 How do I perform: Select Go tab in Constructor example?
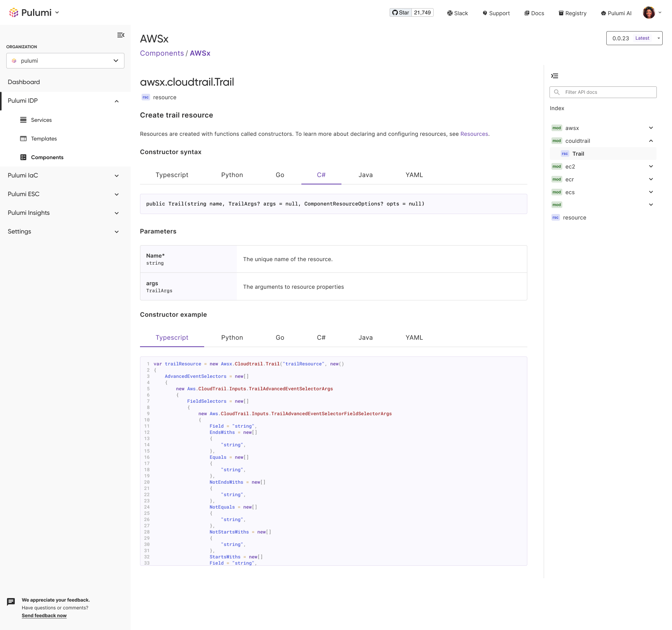[280, 338]
